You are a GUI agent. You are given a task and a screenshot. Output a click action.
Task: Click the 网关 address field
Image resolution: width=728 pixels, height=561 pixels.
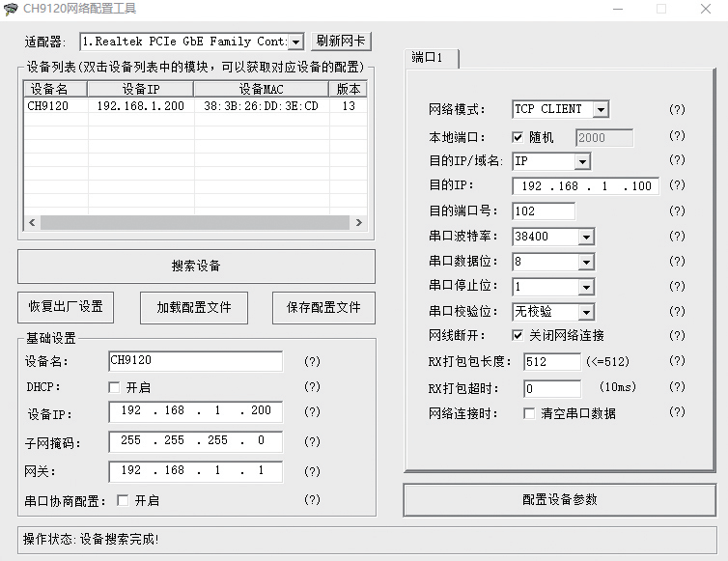195,471
